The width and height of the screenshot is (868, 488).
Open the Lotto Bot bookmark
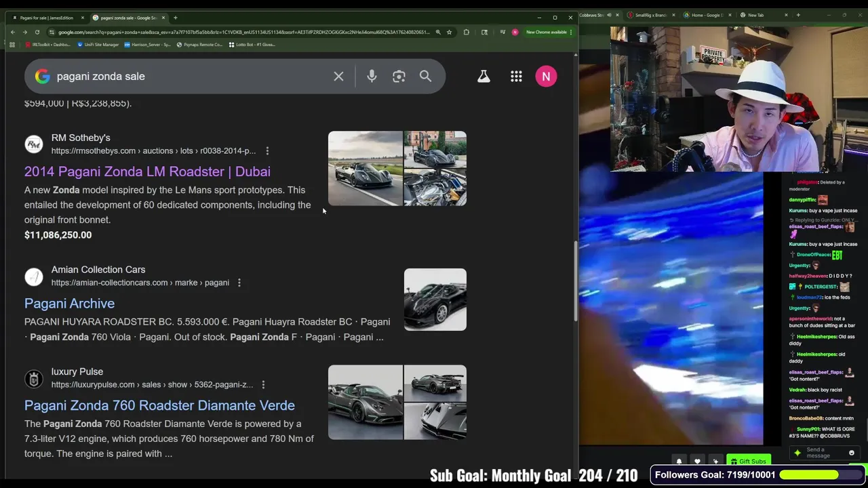coord(252,45)
